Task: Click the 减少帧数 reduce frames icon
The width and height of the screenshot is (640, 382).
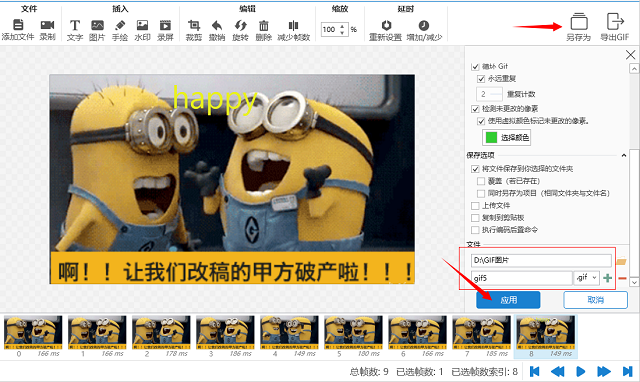Action: 293,25
